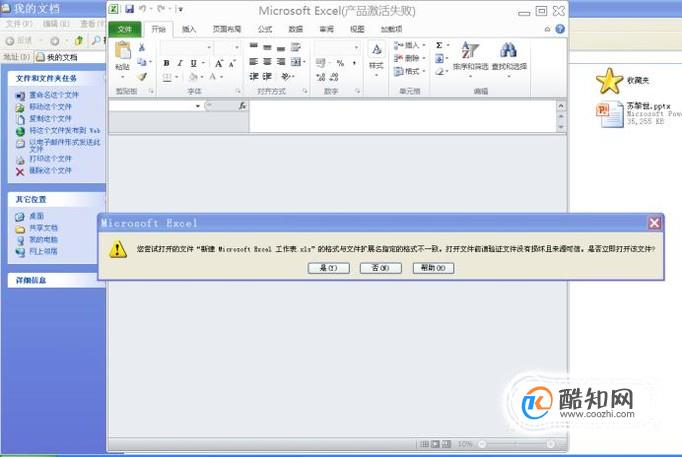The height and width of the screenshot is (457, 682).
Task: Click the Accounting number format currency icon
Action: coord(321,63)
